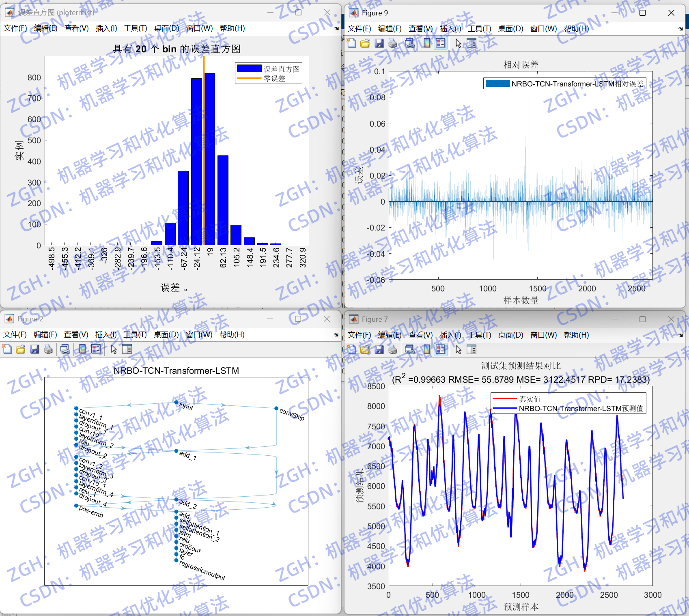689x616 pixels.
Task: Open 工具(T) menu in Figure 9
Action: point(480,28)
